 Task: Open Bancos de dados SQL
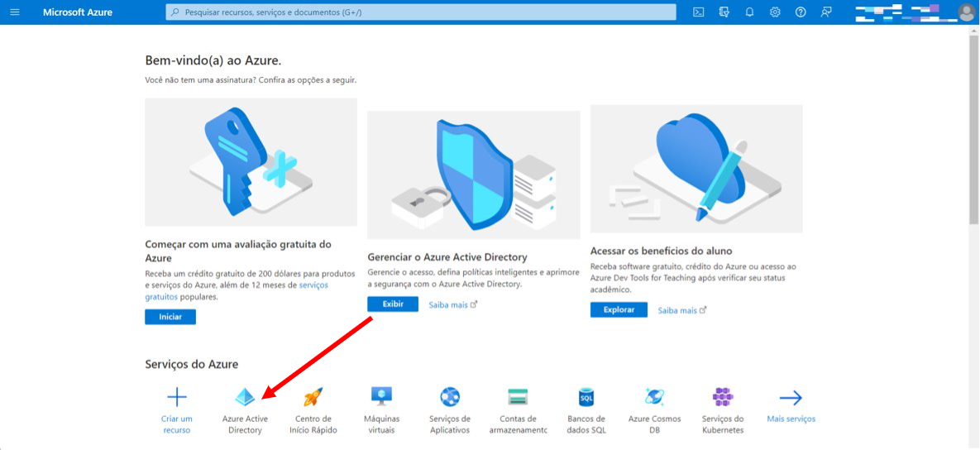(586, 410)
